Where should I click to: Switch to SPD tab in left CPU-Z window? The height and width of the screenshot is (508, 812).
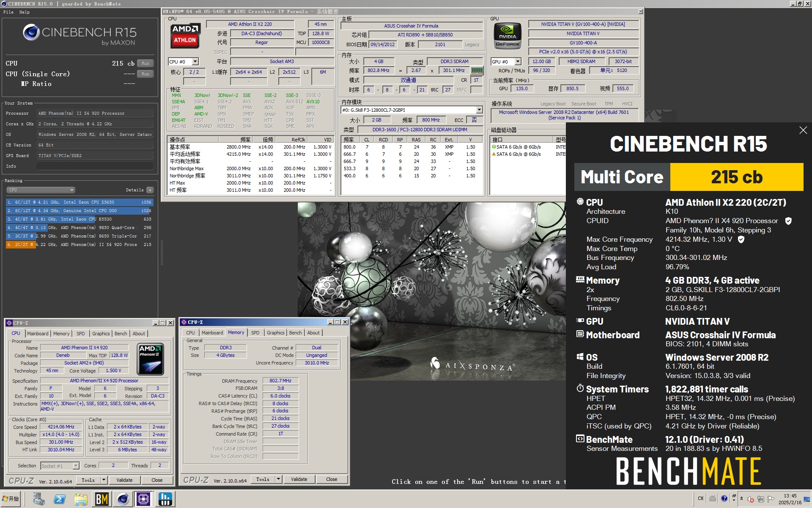tap(80, 334)
